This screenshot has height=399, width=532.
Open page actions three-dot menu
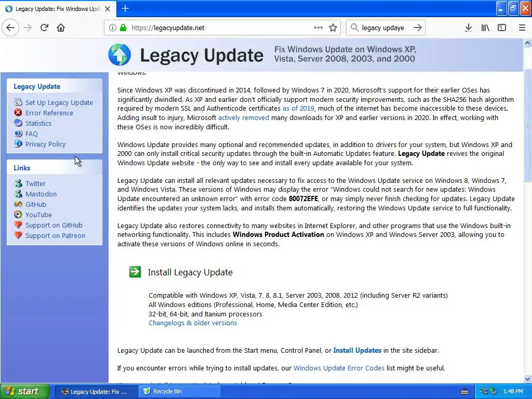click(318, 28)
